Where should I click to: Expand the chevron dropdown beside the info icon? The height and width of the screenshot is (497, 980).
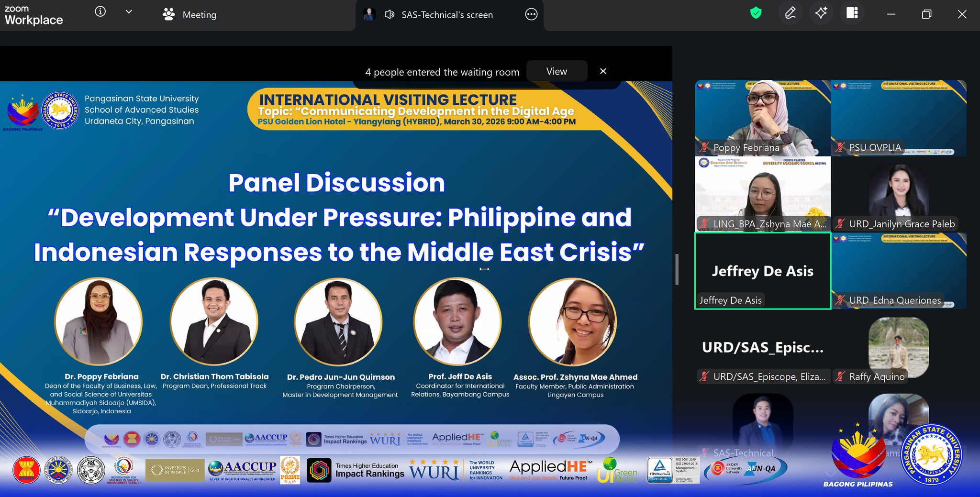(129, 12)
